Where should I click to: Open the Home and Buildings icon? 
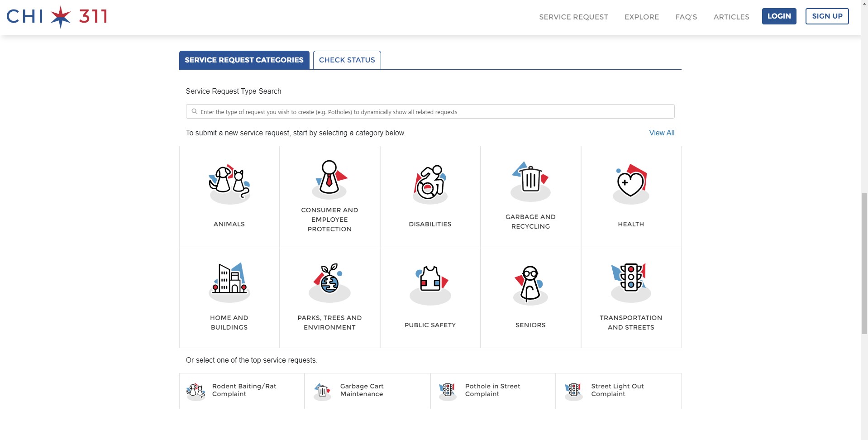tap(229, 282)
